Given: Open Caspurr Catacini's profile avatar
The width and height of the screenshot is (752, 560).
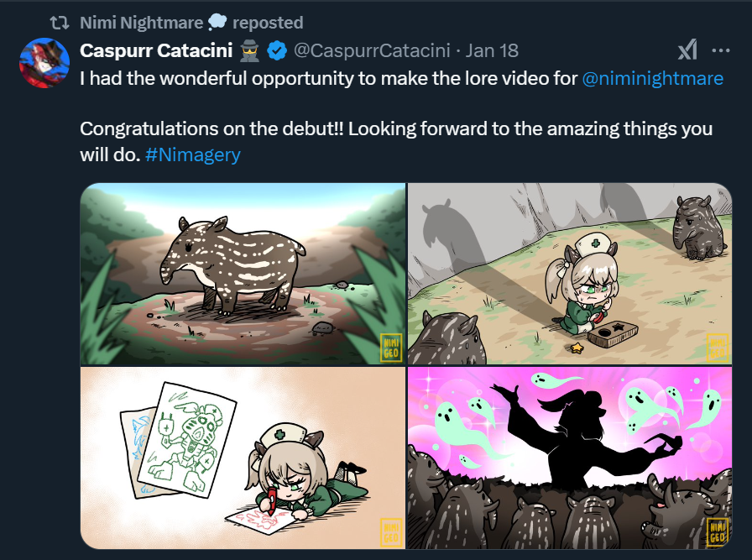Looking at the screenshot, I should pos(44,62).
